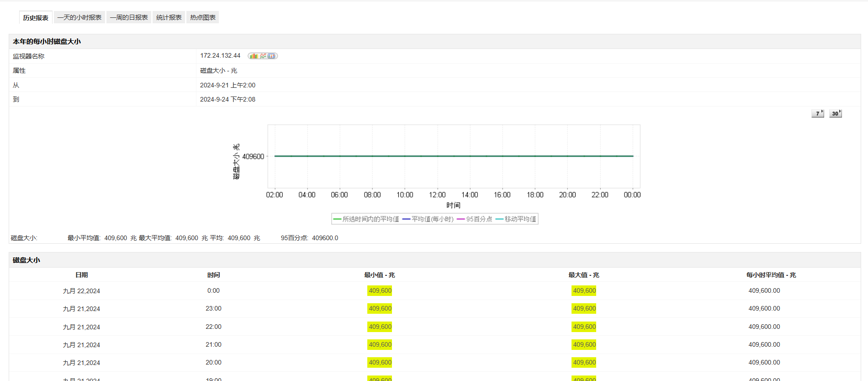Open the 热点图表 tab
Image resolution: width=868 pixels, height=381 pixels.
[202, 17]
